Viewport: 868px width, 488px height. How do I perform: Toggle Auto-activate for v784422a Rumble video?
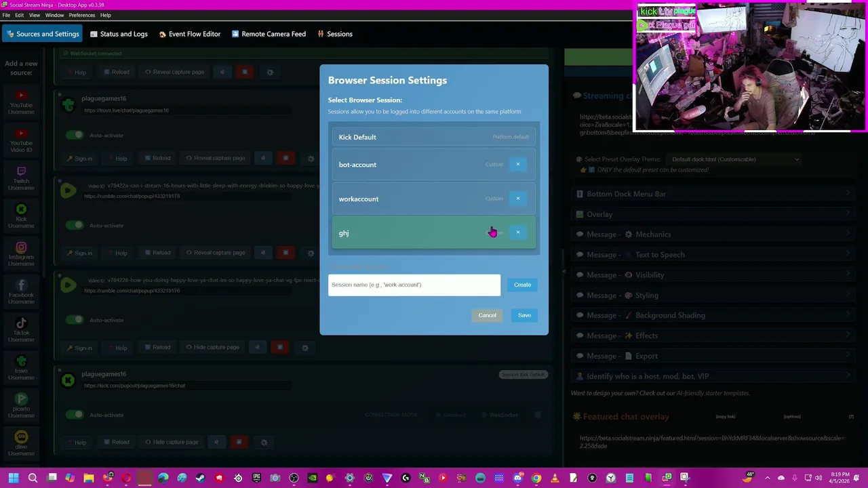pos(75,225)
